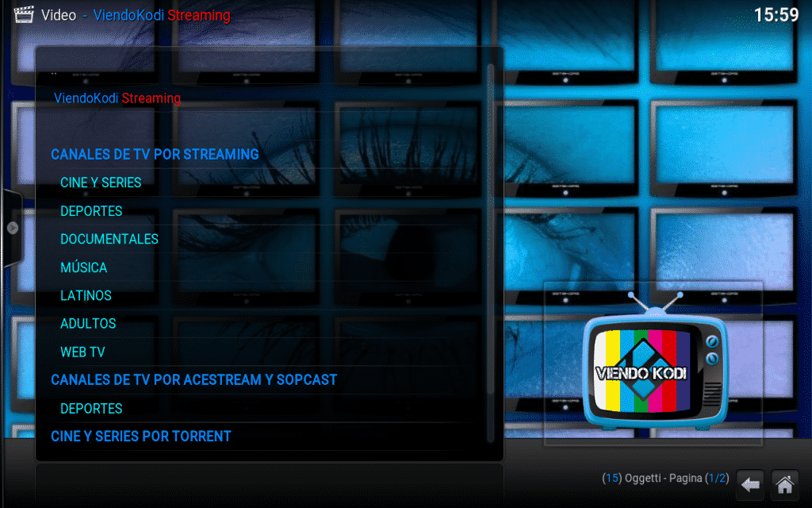Image resolution: width=812 pixels, height=508 pixels.
Task: Click the Oggetti page counter text
Action: click(665, 478)
